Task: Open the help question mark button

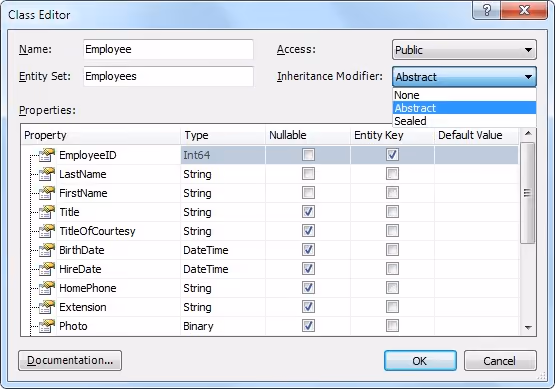Action: [486, 10]
